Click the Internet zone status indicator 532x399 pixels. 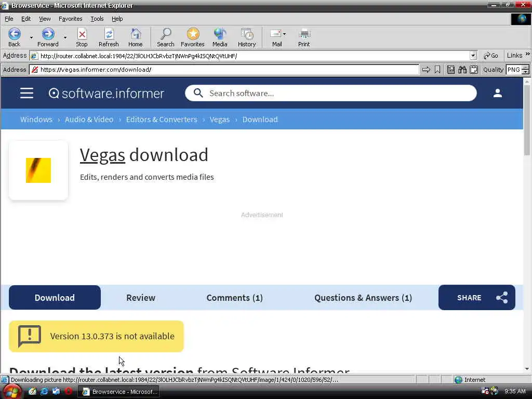[x=470, y=380]
